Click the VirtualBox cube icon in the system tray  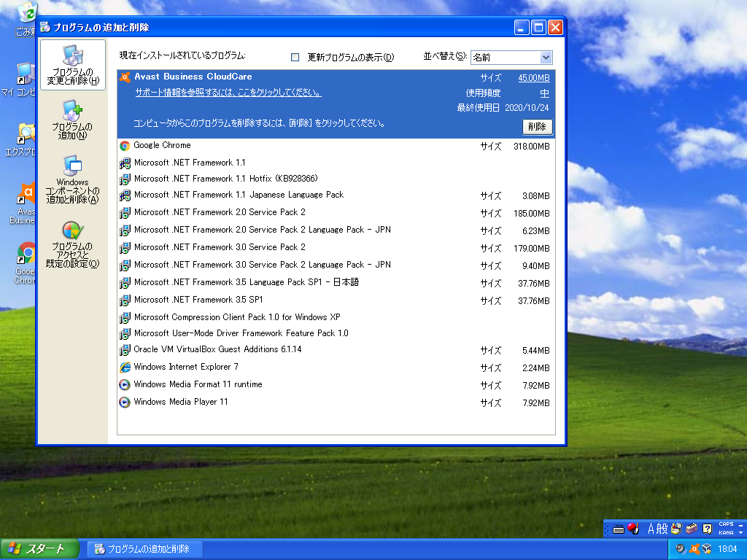(x=707, y=549)
